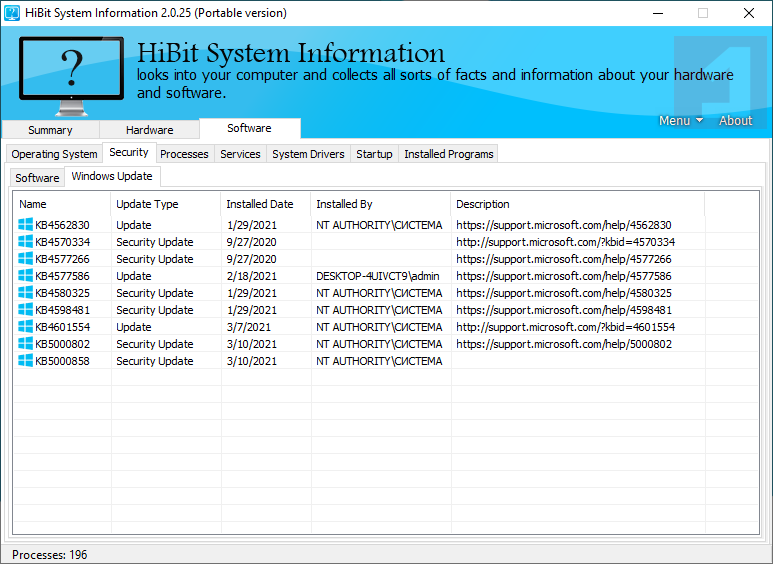This screenshot has height=564, width=773.
Task: Click the Windows icon beside KB4598481
Action: (x=26, y=310)
